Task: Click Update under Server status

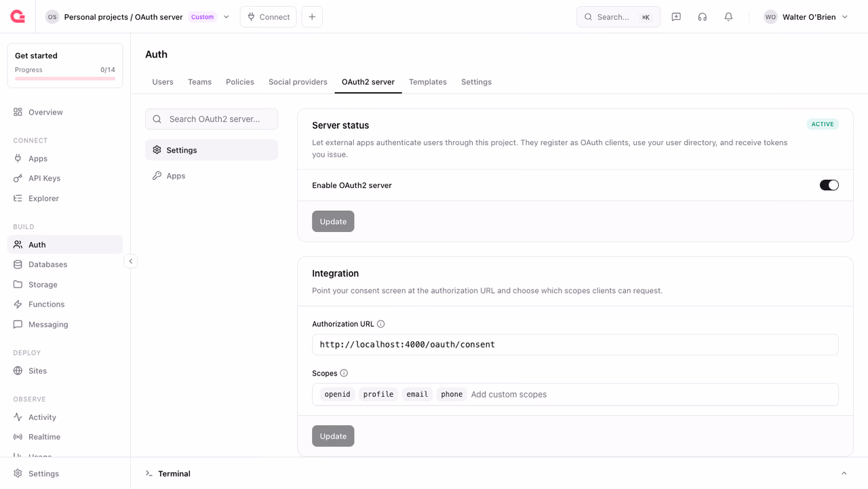Action: point(333,222)
